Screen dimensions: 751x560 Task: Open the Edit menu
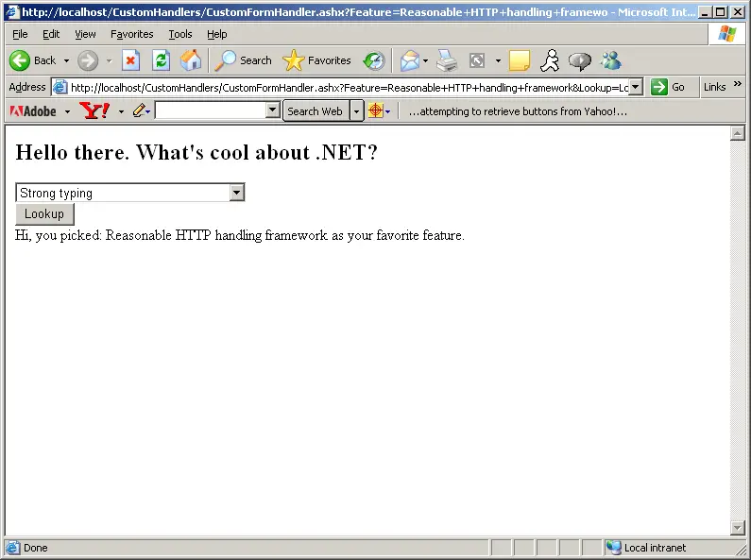[51, 34]
